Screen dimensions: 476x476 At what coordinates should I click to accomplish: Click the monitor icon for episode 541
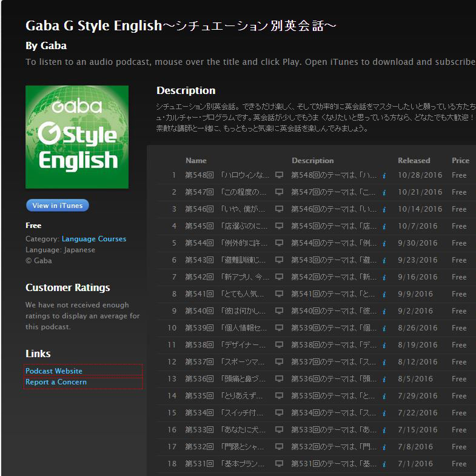279,294
